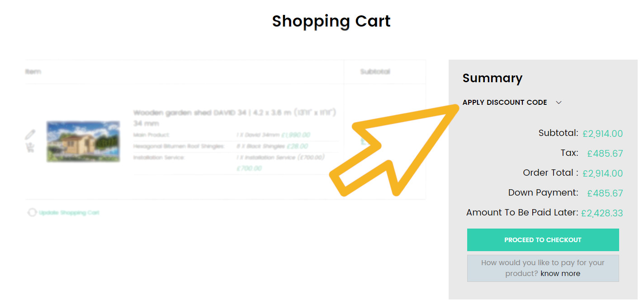Expand the Apply Discount Code chevron
644x304 pixels.
click(x=559, y=103)
